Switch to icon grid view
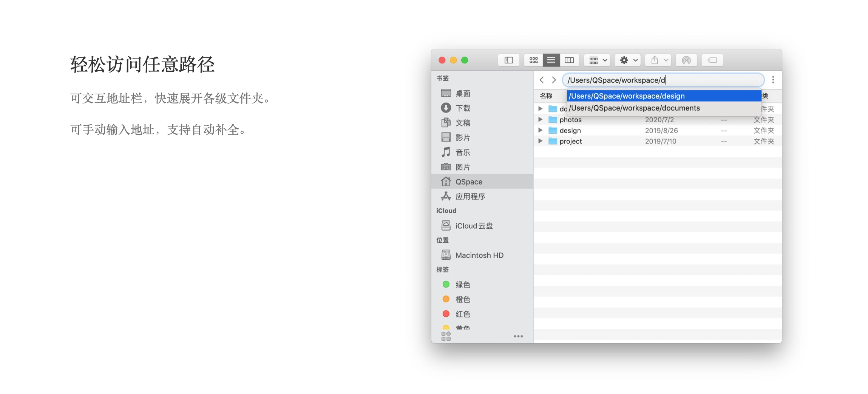Screen dimensions: 868x394 tap(533, 60)
